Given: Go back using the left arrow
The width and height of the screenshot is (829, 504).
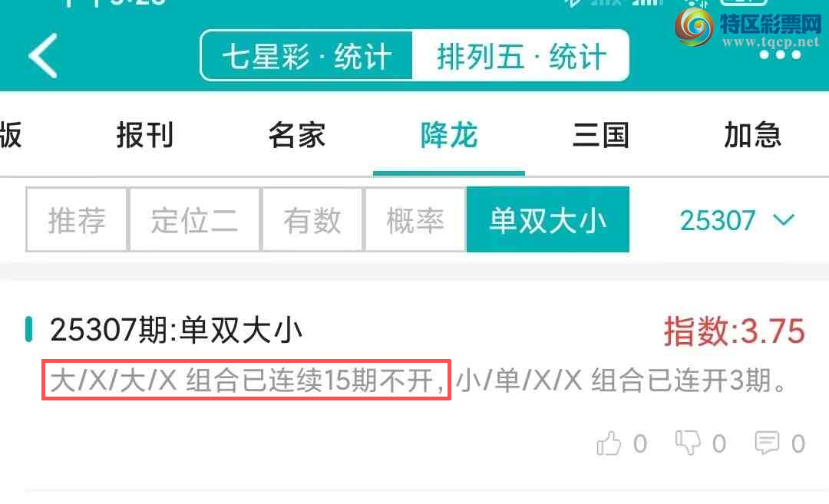Looking at the screenshot, I should click(43, 56).
